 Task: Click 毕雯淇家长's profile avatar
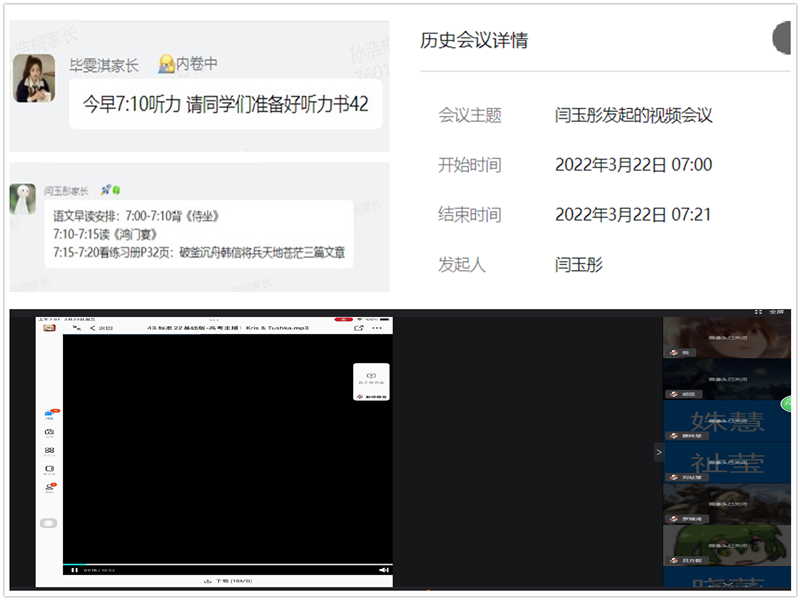(33, 78)
